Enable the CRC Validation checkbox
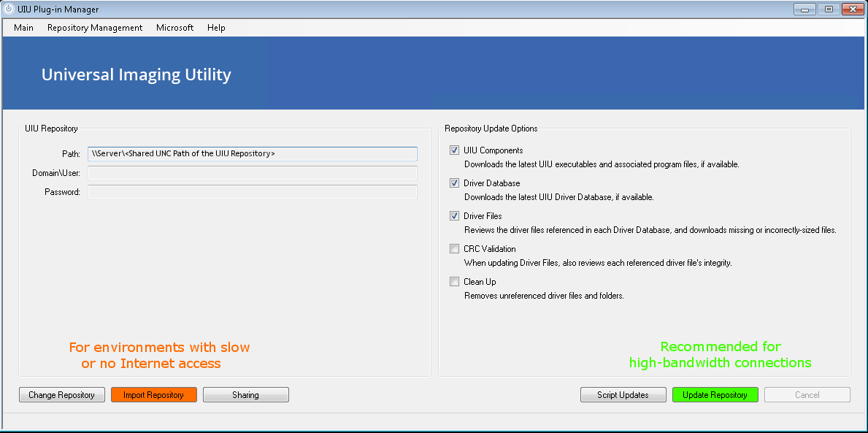 coord(455,248)
